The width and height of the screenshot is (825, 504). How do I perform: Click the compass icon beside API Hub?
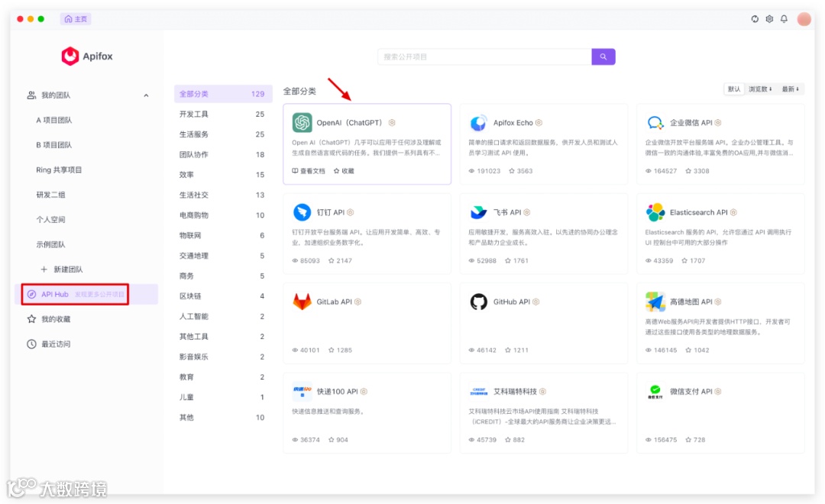[x=31, y=294]
